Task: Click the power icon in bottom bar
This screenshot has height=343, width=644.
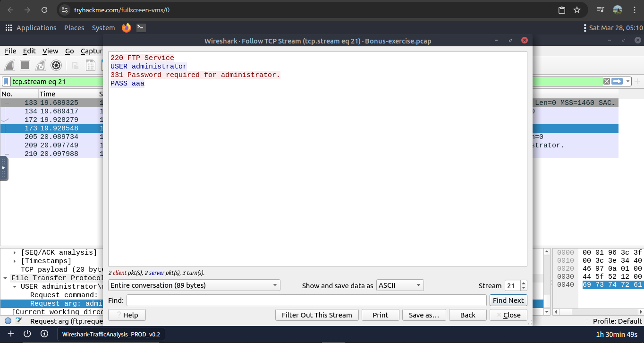Action: tap(27, 334)
